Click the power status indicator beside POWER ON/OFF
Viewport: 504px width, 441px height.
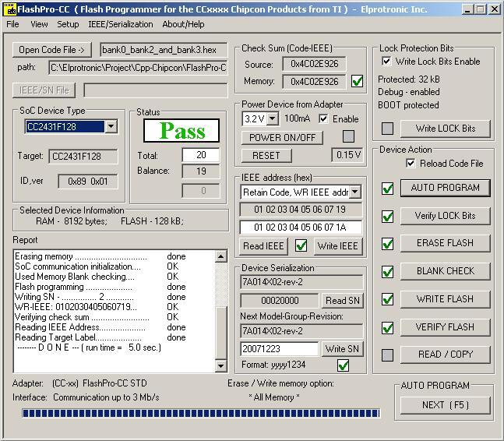click(x=348, y=136)
